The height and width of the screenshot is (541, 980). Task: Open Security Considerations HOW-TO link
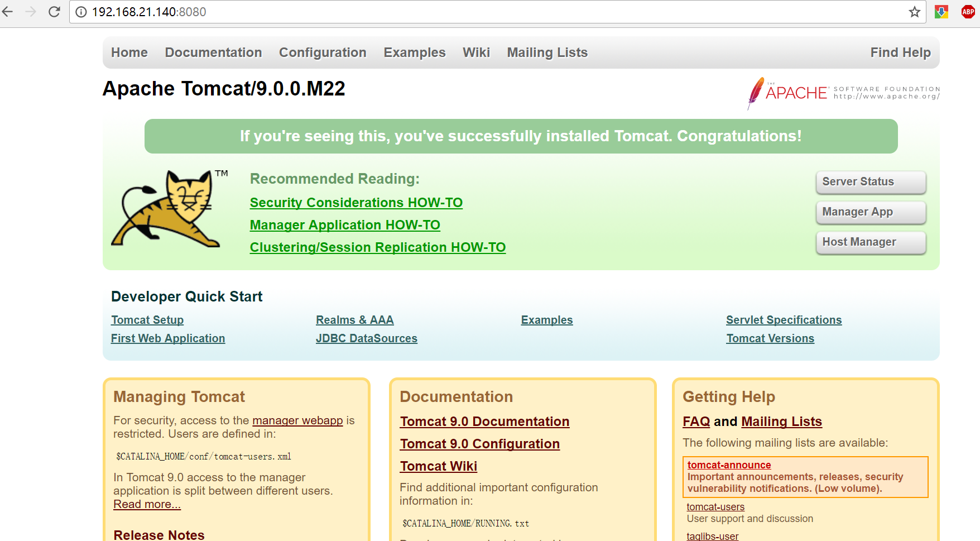click(x=356, y=203)
